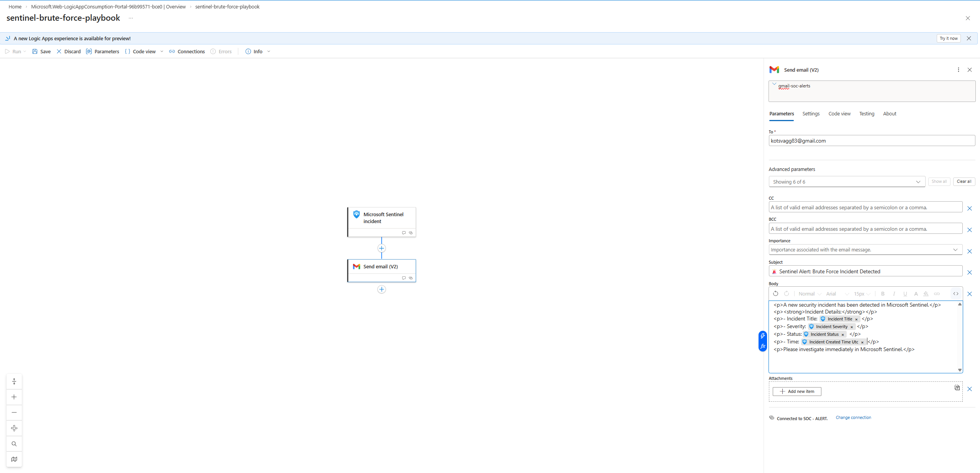Redo in the Body editor toolbar
Screen dimensions: 980x473
pos(787,294)
